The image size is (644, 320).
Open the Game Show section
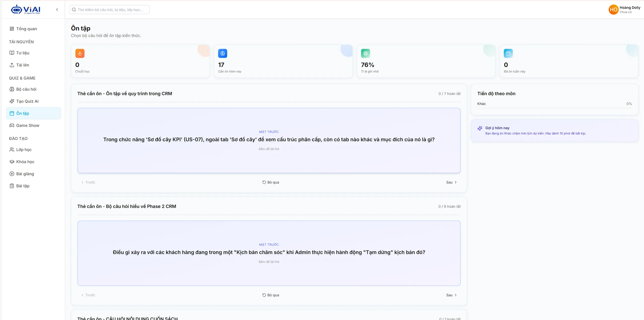(33, 125)
